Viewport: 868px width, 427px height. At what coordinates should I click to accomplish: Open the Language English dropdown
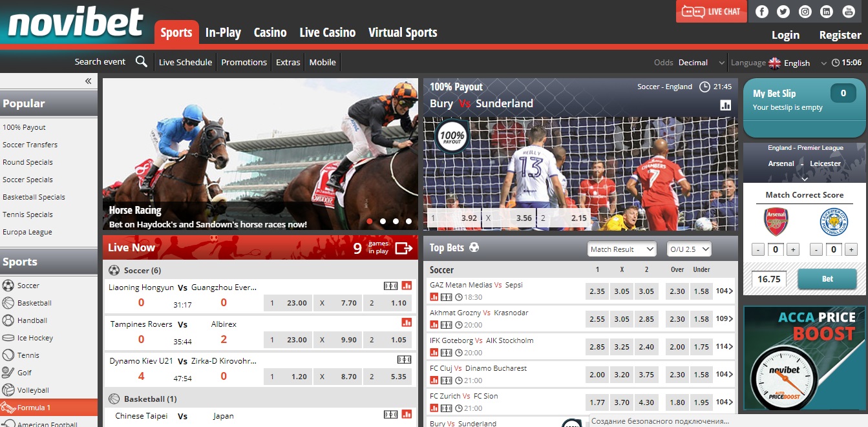tap(798, 63)
